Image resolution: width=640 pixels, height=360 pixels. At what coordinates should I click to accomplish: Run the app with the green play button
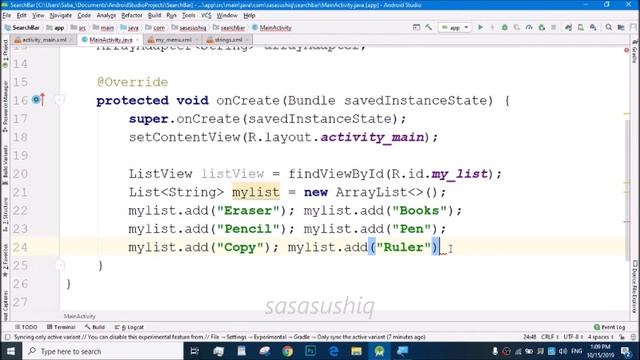(480, 27)
